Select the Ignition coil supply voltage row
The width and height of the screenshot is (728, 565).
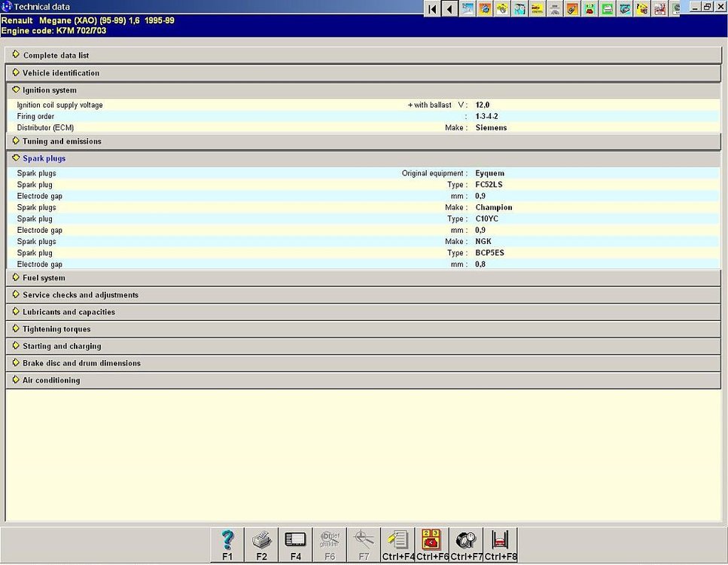point(364,105)
